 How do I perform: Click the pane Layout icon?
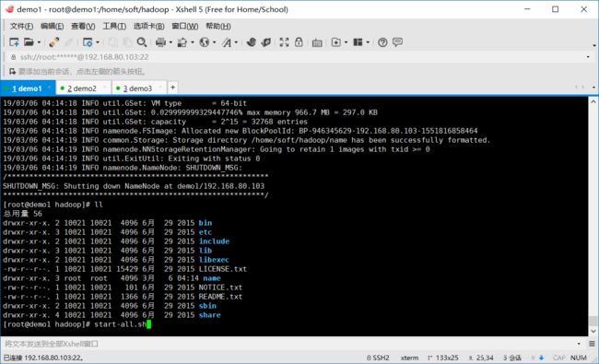click(358, 42)
